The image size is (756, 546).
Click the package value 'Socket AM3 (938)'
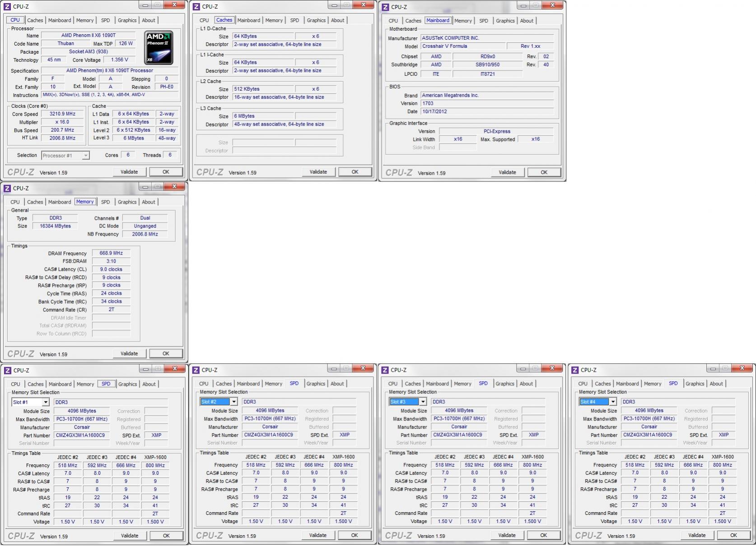click(x=89, y=51)
